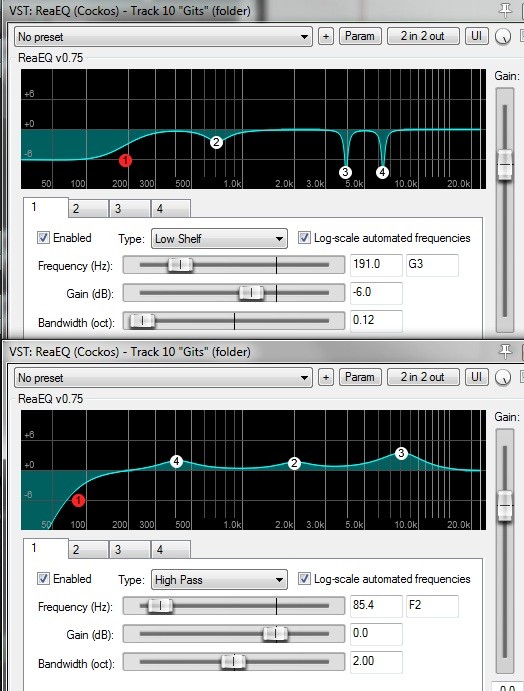
Task: Click the Frequency slider handle at 191.0 Hz
Action: click(x=180, y=265)
